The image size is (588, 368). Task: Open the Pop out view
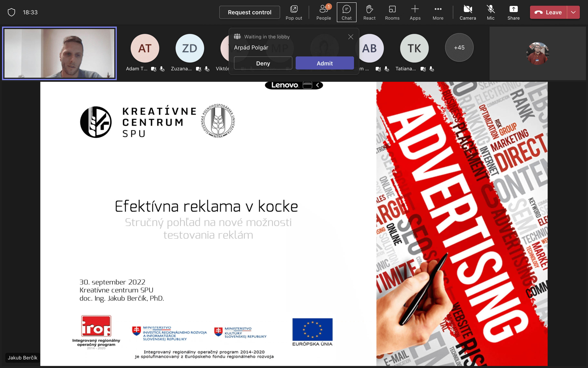[x=294, y=12]
